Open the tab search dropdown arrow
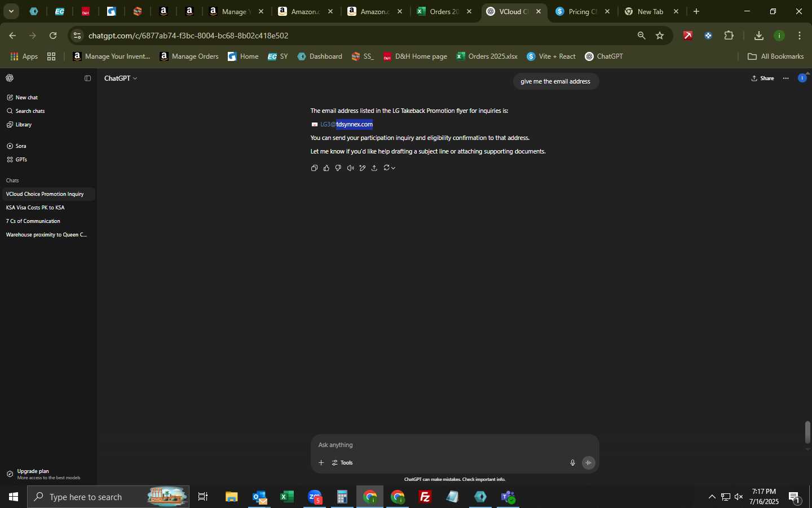This screenshot has width=812, height=508. point(11,11)
